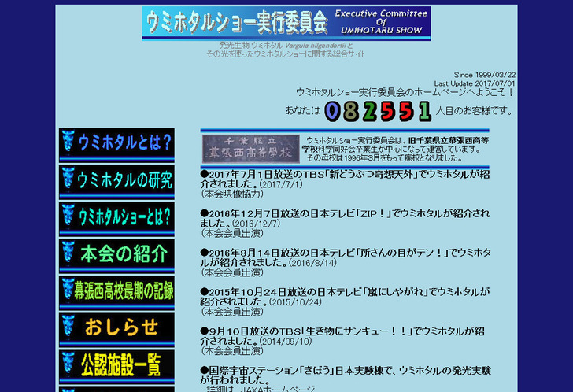Click the sea-firefly icon beside ウミホタルショーとは？

(x=68, y=216)
